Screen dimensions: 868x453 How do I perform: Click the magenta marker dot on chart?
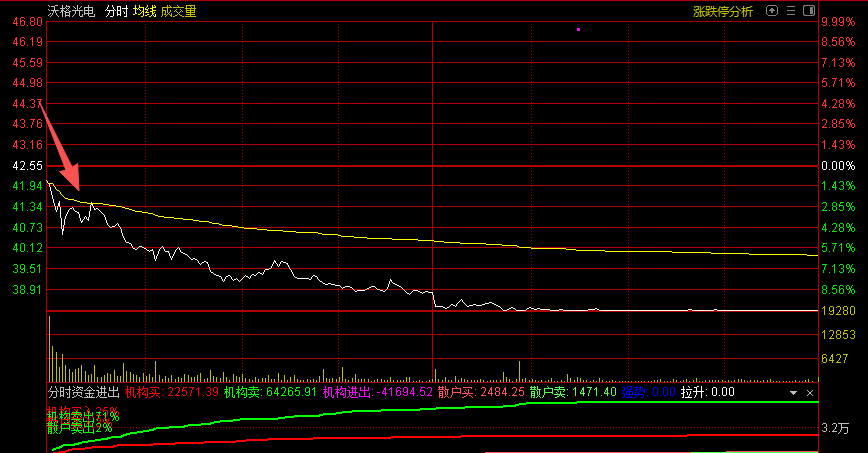(x=578, y=30)
